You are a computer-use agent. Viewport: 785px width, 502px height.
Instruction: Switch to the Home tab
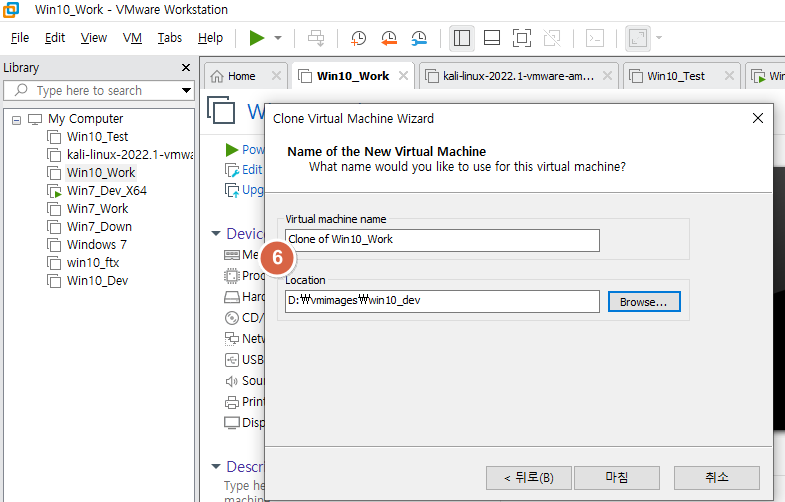241,76
